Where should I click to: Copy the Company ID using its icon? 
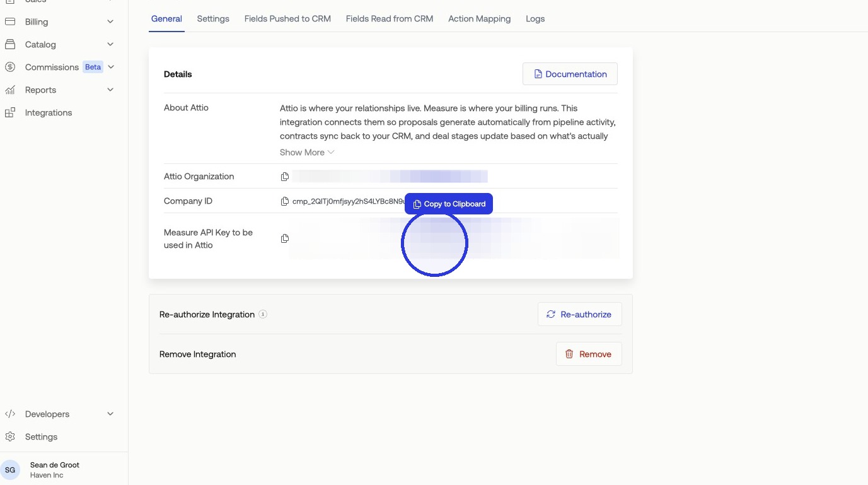[285, 201]
